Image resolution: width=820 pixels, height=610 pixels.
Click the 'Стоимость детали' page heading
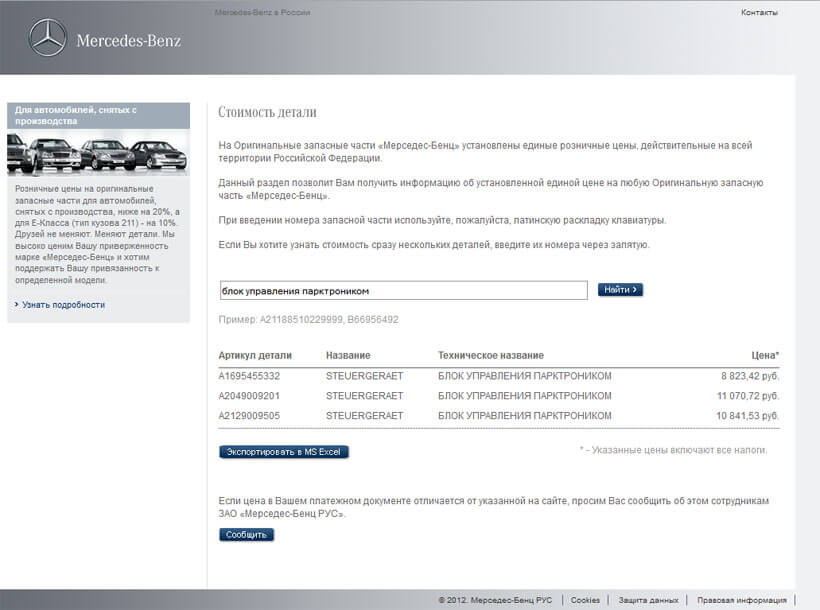(267, 112)
